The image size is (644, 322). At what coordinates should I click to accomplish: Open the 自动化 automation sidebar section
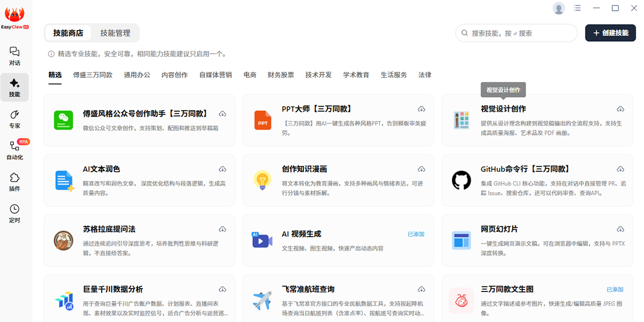pyautogui.click(x=14, y=151)
